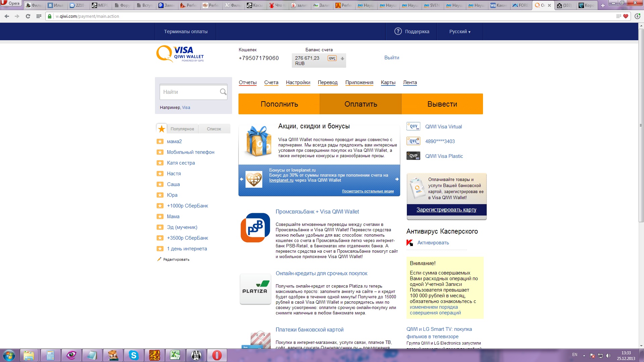Open the Лента menu item
Screen dimensions: 644x362
(410, 82)
